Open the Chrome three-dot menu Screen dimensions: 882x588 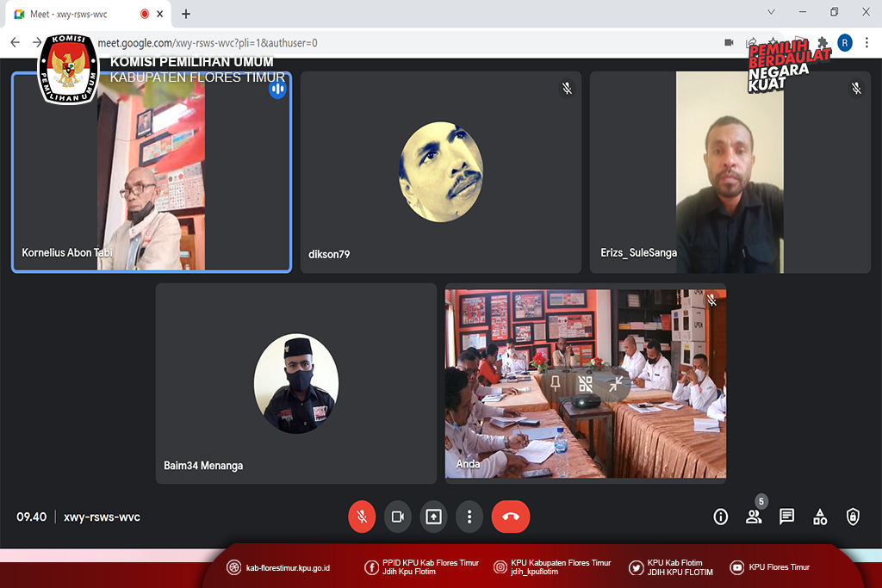point(867,42)
